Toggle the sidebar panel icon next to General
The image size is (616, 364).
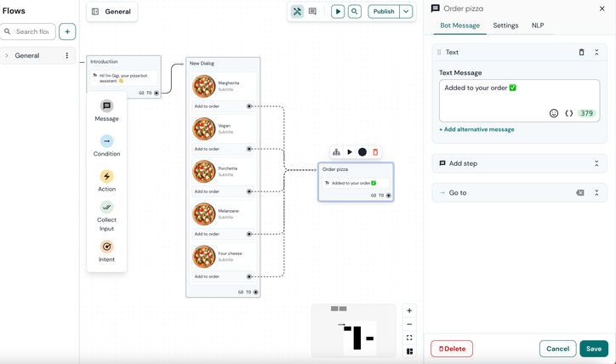click(95, 11)
